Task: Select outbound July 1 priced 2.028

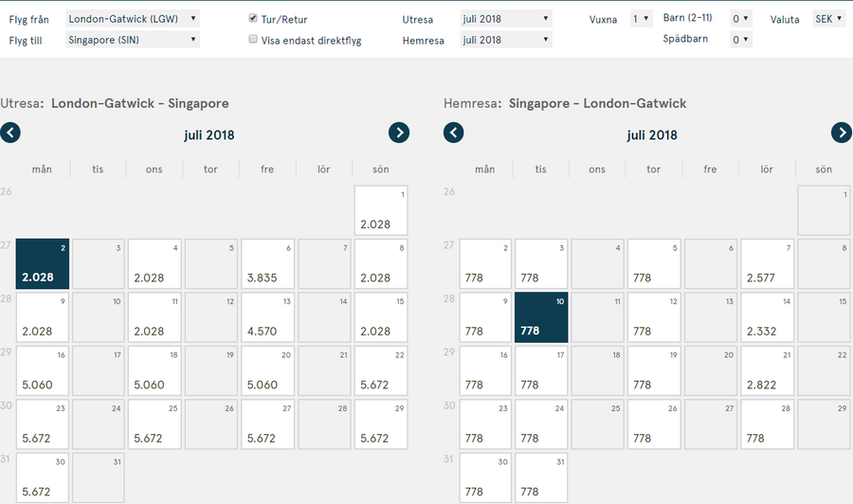Action: pyautogui.click(x=381, y=210)
